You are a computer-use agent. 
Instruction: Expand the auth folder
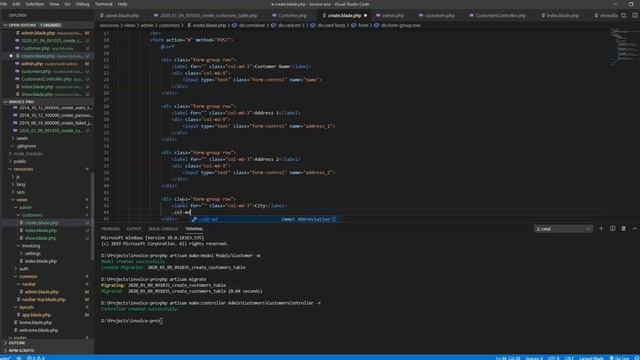coord(24,269)
